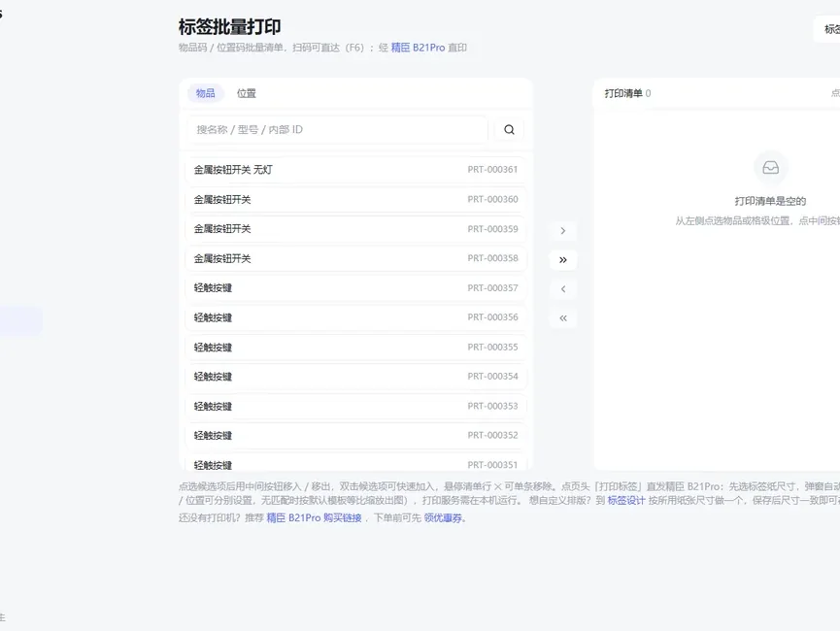840x631 pixels.
Task: Select 轻触按键 row PRT-000355
Action: pos(355,348)
